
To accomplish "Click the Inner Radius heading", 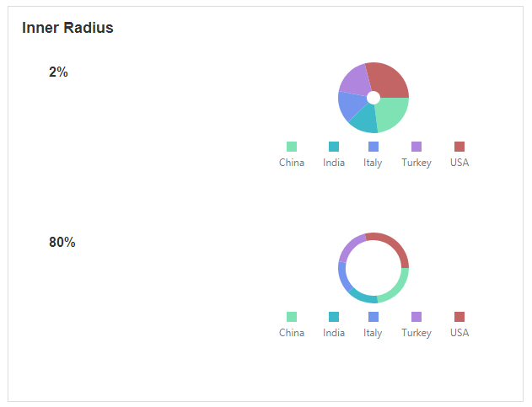I will pyautogui.click(x=67, y=28).
